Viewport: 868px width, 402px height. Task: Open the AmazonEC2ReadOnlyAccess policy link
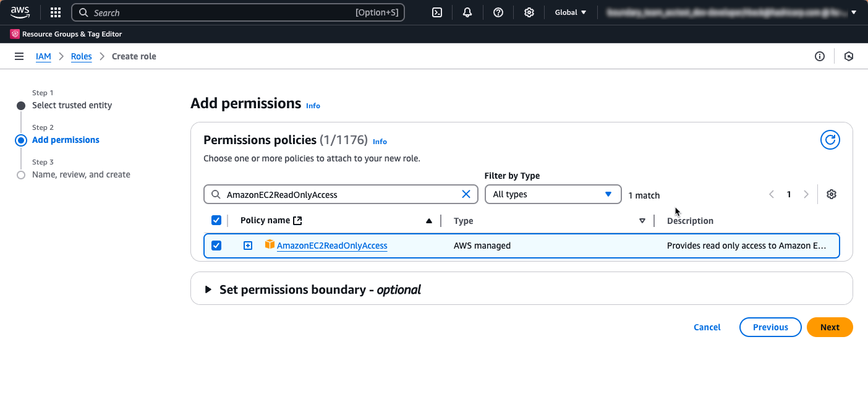pyautogui.click(x=332, y=246)
